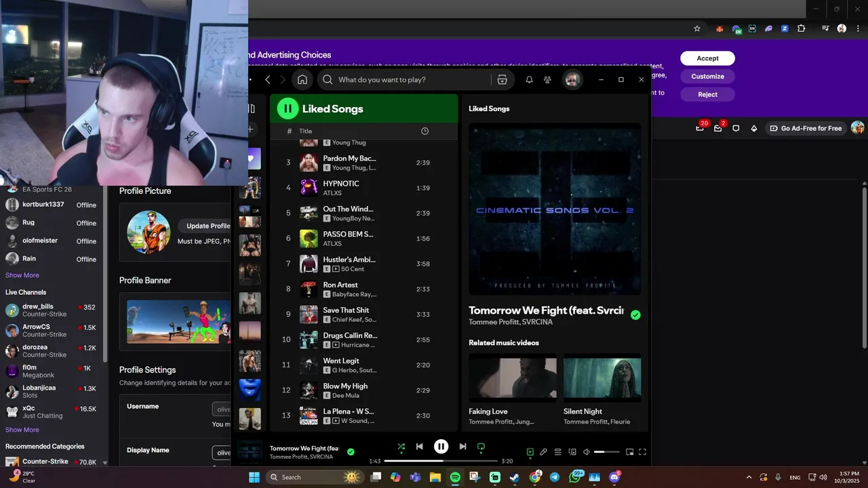This screenshot has width=868, height=488.
Task: Open the lyrics microphone icon
Action: (x=543, y=452)
